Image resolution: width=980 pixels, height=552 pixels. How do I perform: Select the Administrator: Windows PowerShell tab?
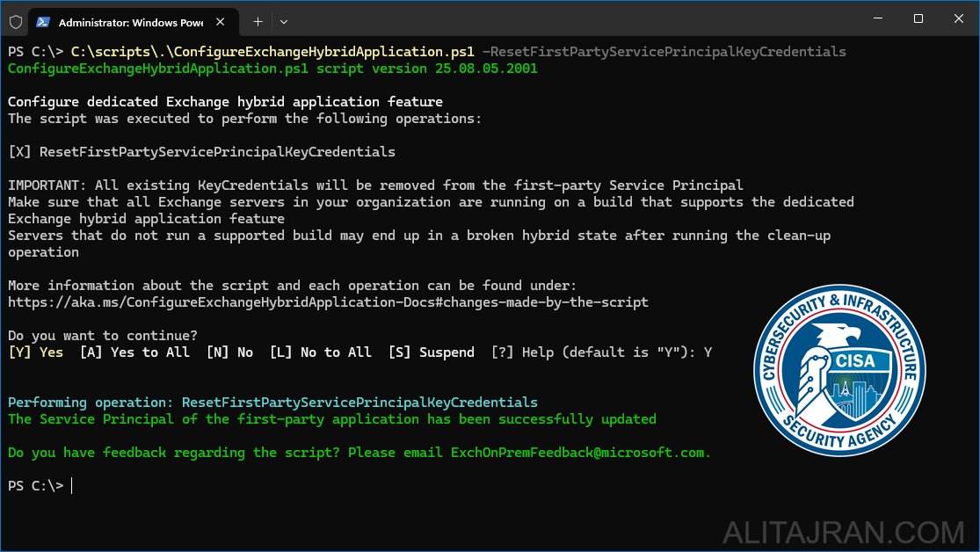tap(134, 23)
